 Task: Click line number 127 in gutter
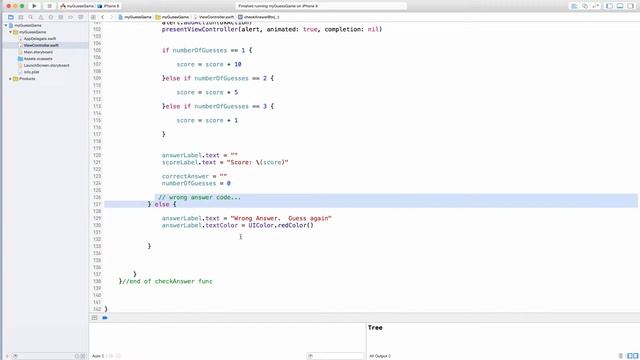coord(97,204)
